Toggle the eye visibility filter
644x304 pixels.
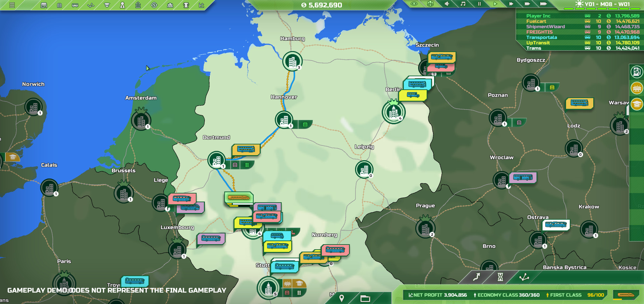click(x=414, y=4)
